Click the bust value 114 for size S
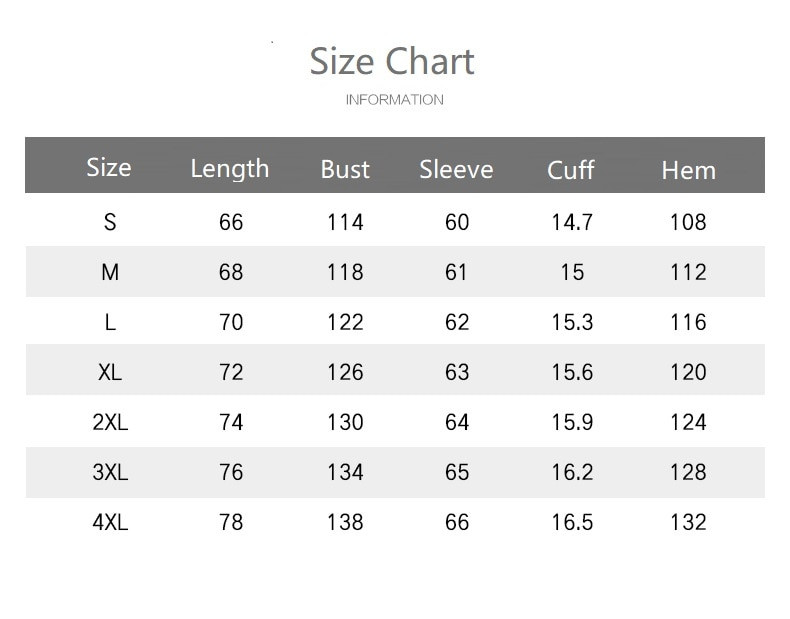790x619 pixels. [345, 222]
